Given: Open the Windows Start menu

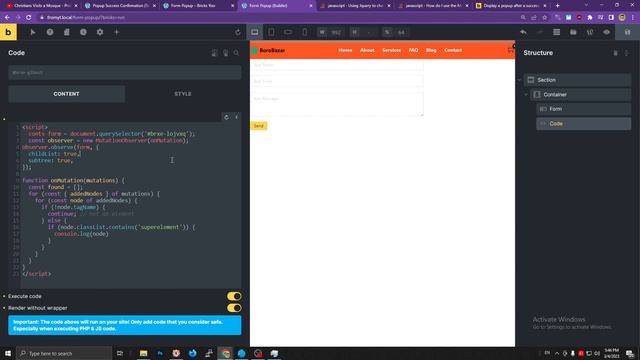Looking at the screenshot, I should click(8, 353).
